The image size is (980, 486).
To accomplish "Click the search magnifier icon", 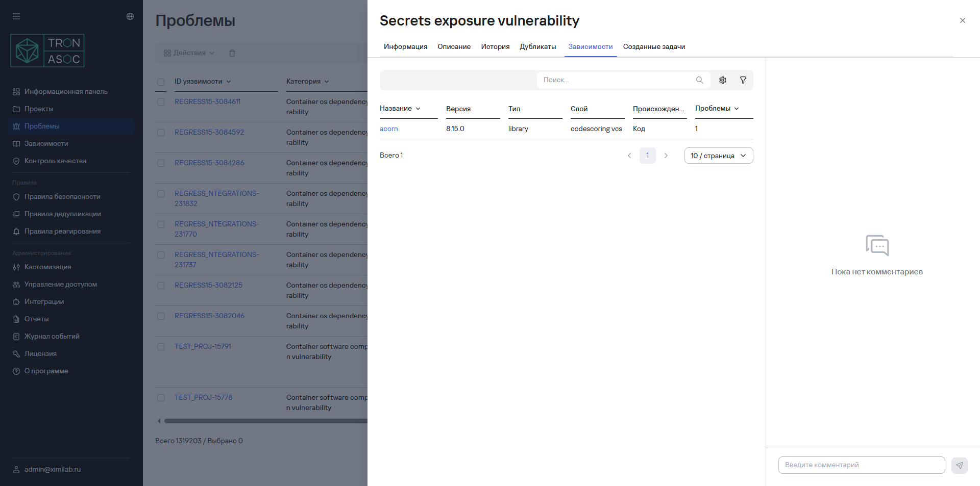I will (x=699, y=80).
